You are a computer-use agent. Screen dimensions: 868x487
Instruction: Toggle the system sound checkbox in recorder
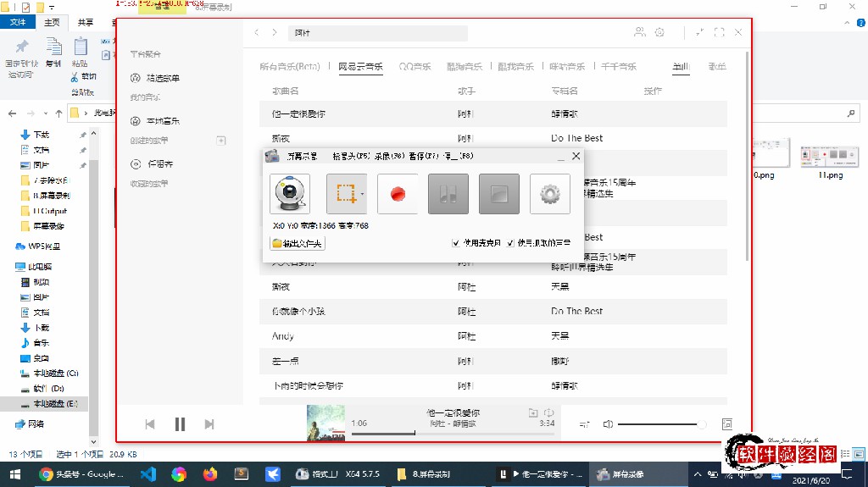click(x=510, y=243)
